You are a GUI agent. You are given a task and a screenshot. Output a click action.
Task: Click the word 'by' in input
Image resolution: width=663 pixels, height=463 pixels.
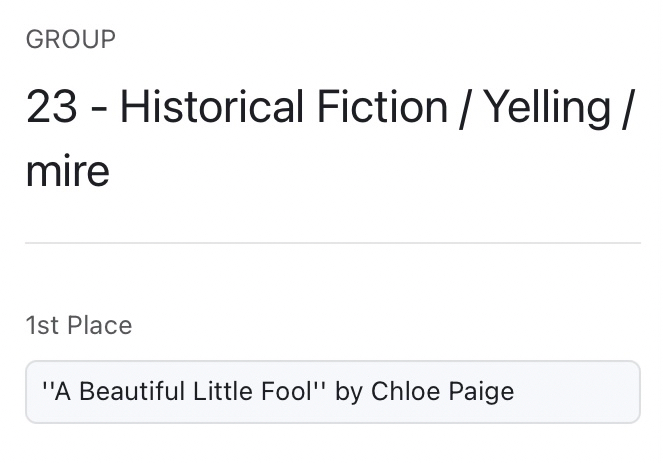(348, 391)
